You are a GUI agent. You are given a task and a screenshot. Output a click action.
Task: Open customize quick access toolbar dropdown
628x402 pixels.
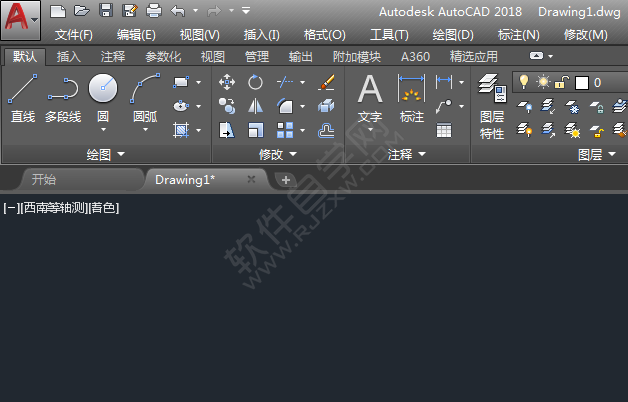246,11
